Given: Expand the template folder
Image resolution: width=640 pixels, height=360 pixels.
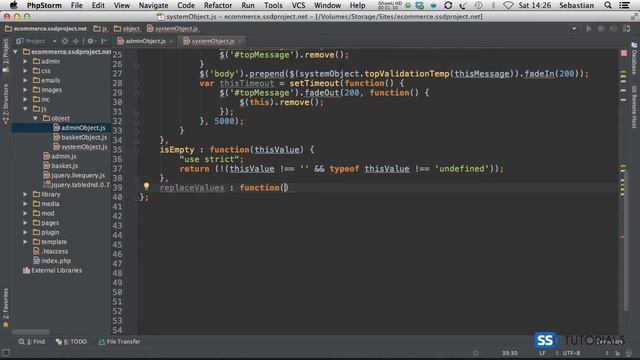Looking at the screenshot, I should pyautogui.click(x=25, y=242).
